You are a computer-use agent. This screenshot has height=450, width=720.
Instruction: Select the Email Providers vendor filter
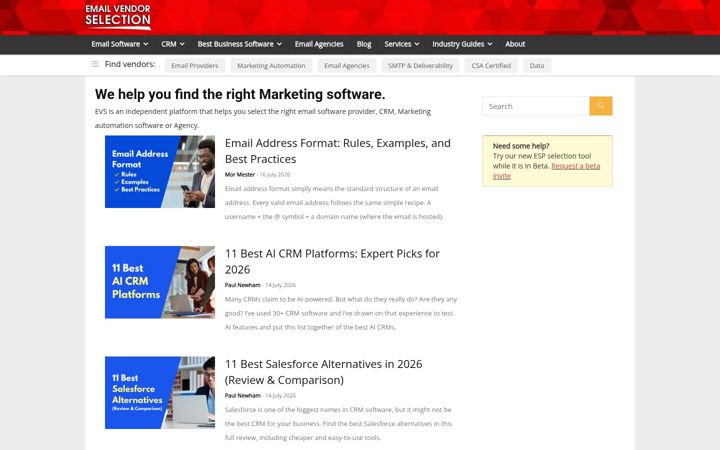[195, 66]
